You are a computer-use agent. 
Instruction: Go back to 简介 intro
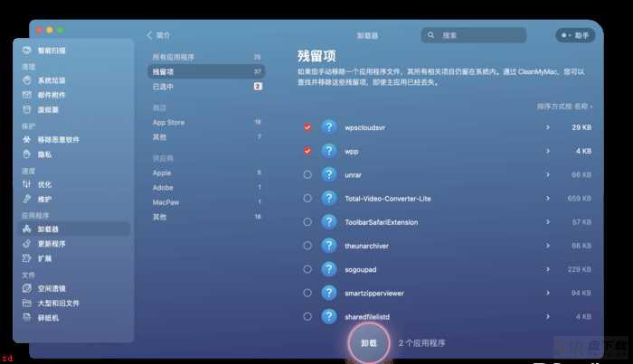[158, 35]
